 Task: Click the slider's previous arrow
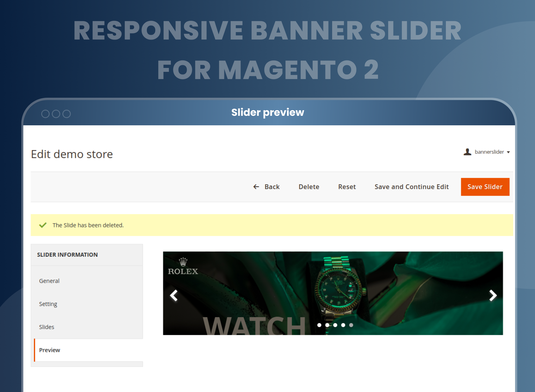coord(174,295)
